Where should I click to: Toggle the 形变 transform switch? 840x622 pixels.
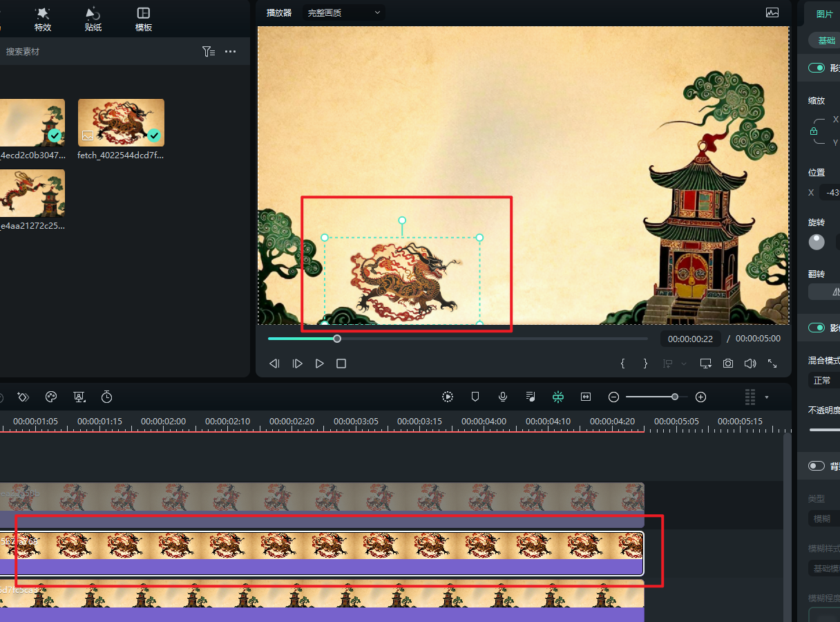[817, 68]
